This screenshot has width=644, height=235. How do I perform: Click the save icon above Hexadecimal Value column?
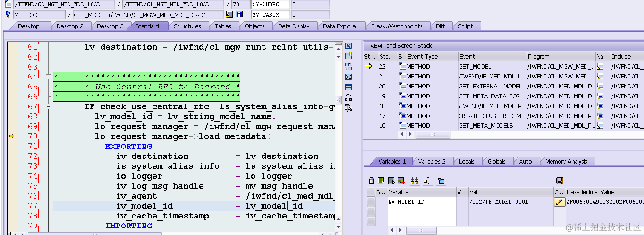coord(559,181)
